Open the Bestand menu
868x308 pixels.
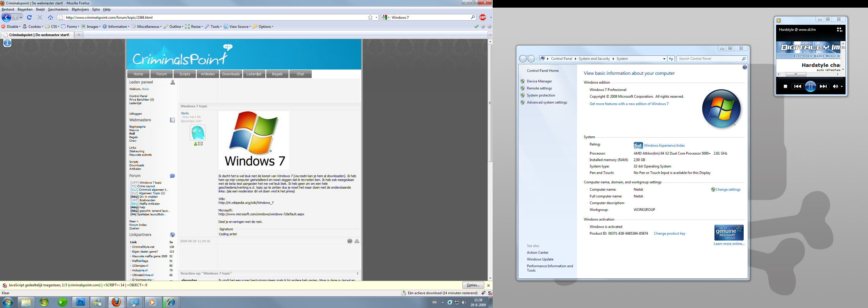pos(8,9)
